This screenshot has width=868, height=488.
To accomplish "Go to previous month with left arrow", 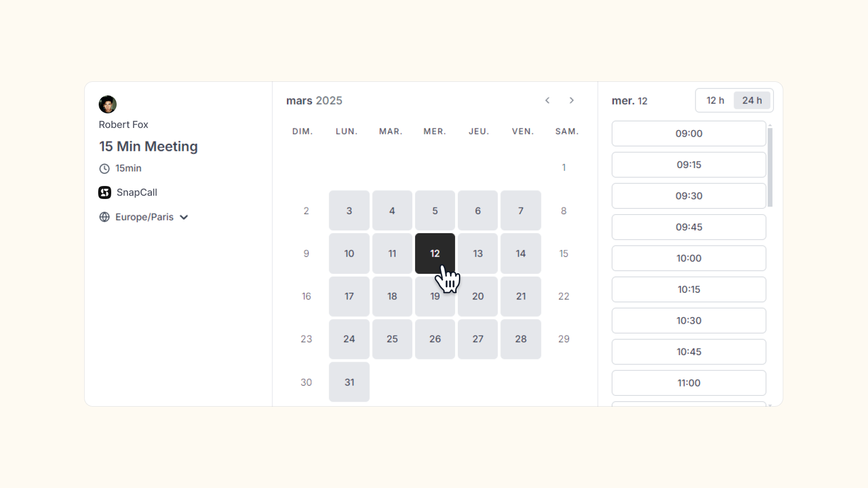I will tap(547, 100).
